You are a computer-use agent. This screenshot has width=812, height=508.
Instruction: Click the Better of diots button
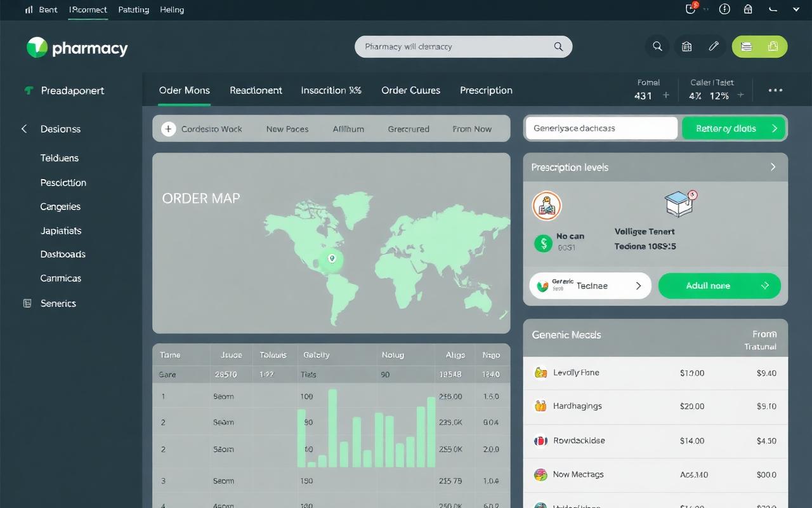733,128
